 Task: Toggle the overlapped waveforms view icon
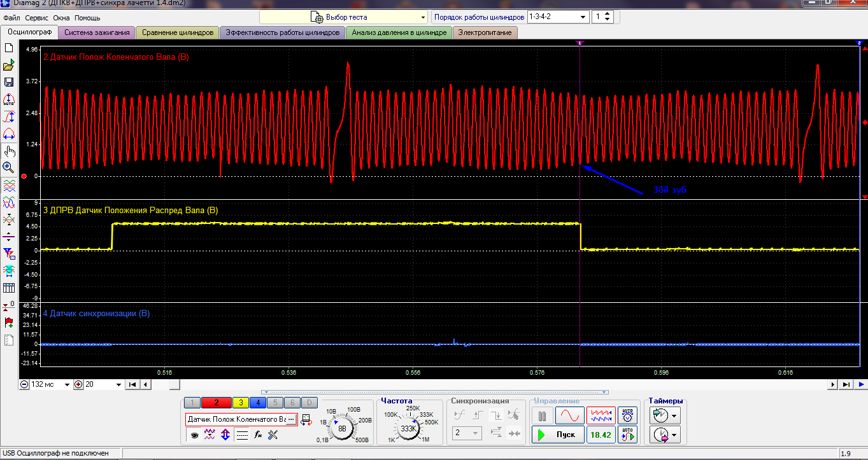[x=9, y=202]
